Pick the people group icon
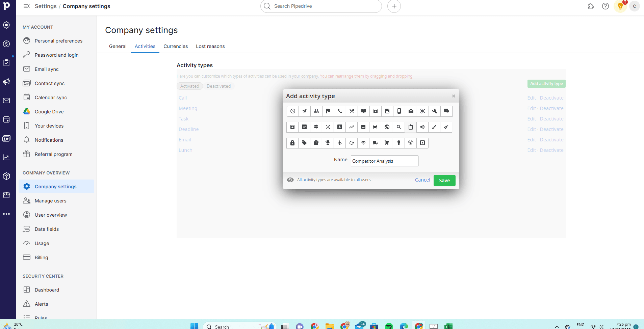644x329 pixels. [x=316, y=111]
